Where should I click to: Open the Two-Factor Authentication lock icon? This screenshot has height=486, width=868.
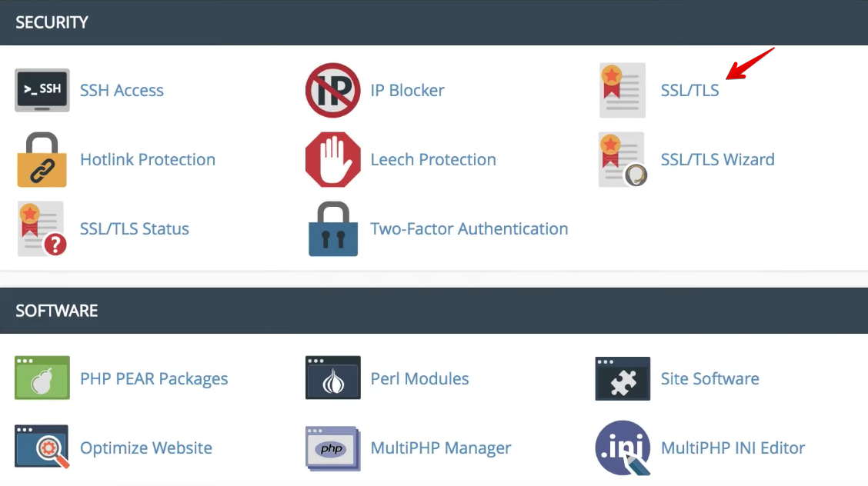332,229
